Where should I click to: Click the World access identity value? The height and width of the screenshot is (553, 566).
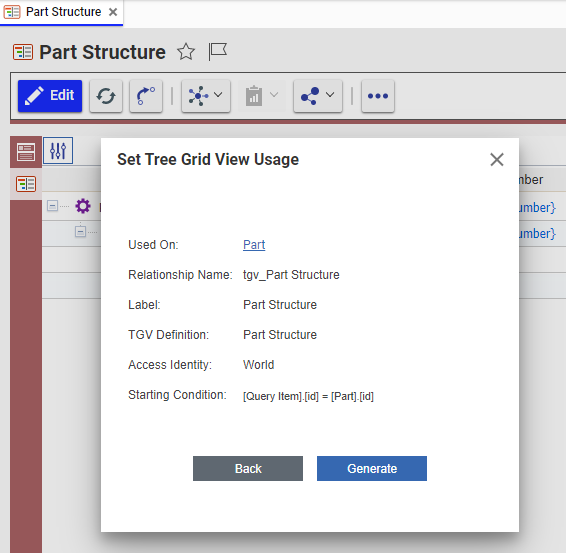coord(258,365)
